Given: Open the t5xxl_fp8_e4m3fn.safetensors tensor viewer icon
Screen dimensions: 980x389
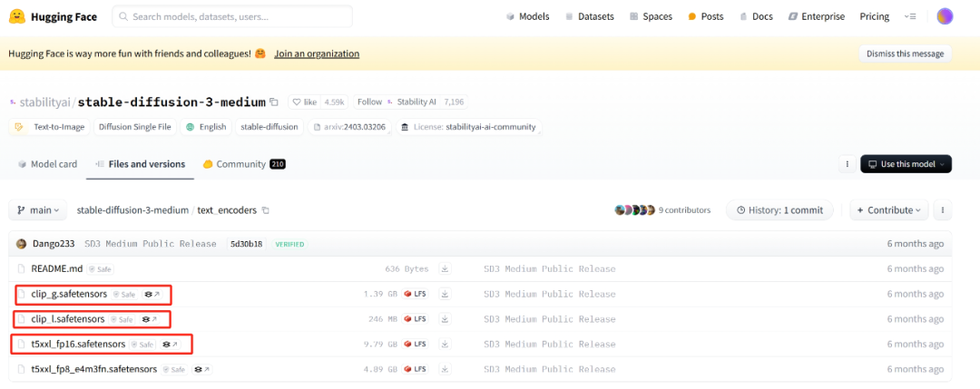Looking at the screenshot, I should pos(201,369).
